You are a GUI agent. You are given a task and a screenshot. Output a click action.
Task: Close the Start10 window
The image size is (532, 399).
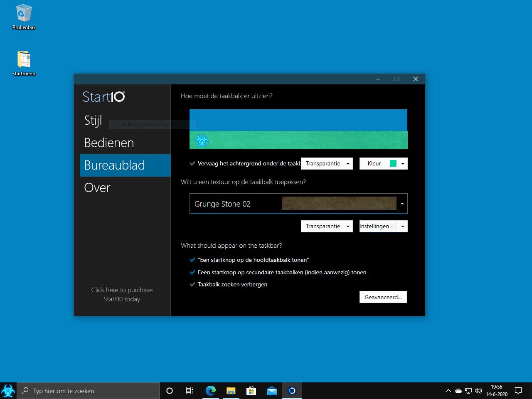416,79
